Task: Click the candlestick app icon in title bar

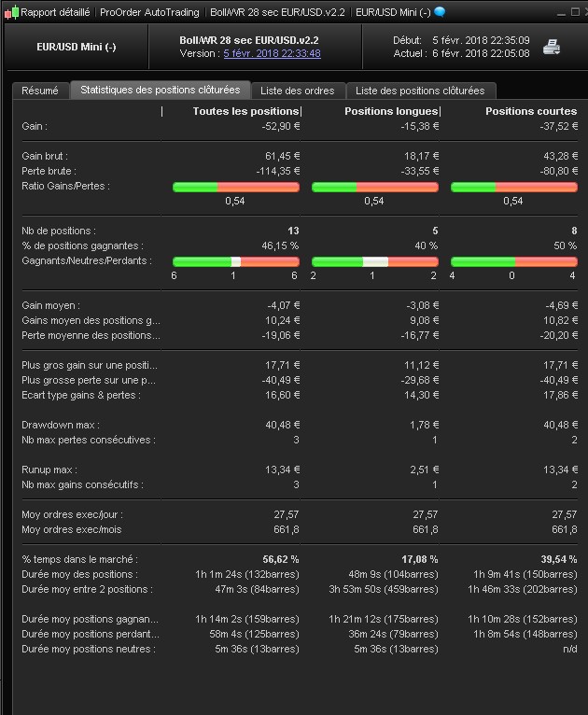Action: click(x=9, y=12)
